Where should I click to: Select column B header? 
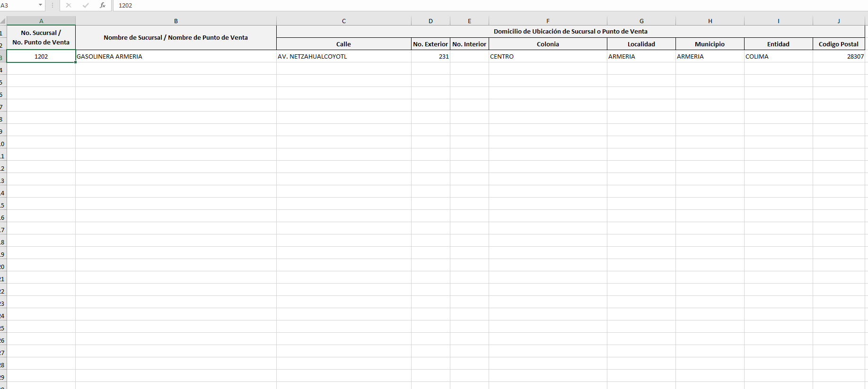click(175, 21)
